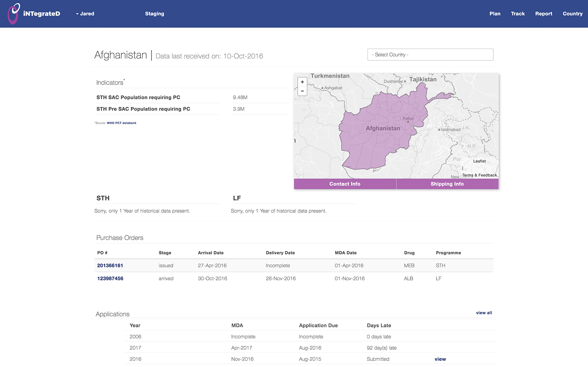Open the Plan menu

click(495, 13)
